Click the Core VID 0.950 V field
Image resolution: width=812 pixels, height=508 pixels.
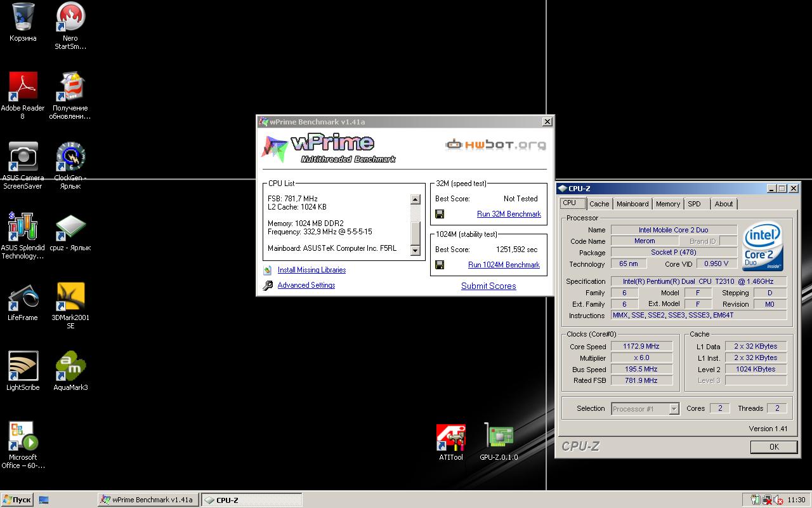click(716, 264)
